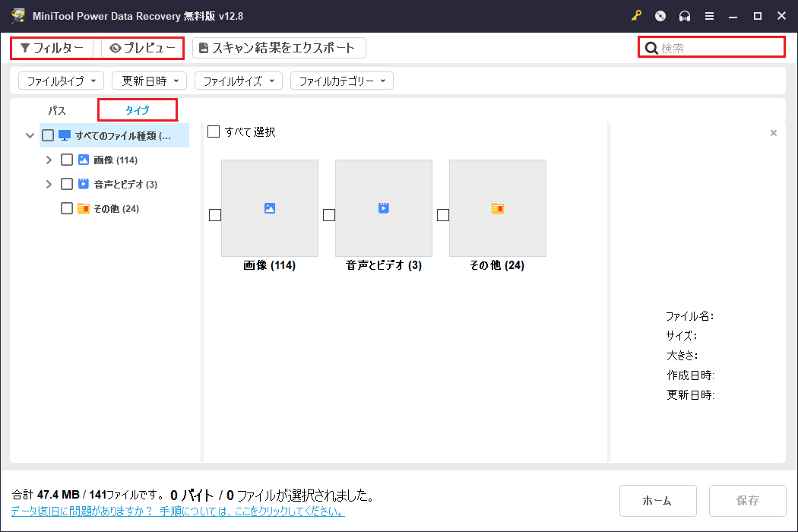Image resolution: width=798 pixels, height=532 pixels.
Task: Select the 音声とビデオ (3) thumbnail
Action: point(384,207)
